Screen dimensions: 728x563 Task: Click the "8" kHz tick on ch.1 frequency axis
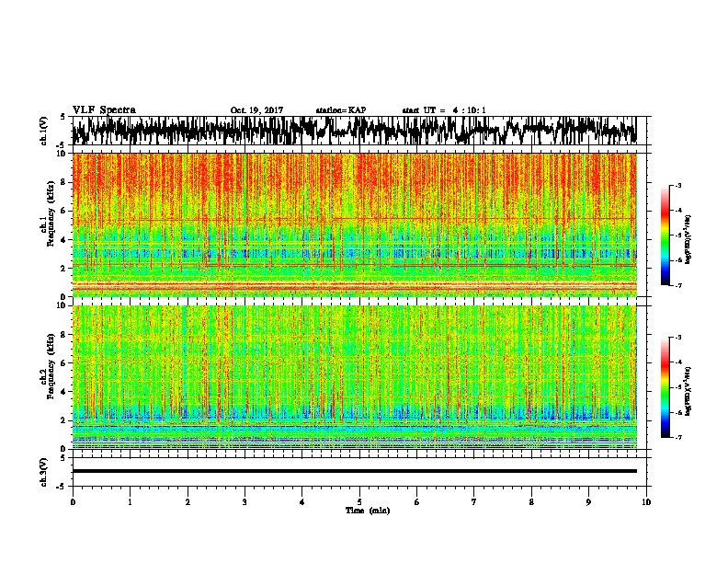point(64,182)
